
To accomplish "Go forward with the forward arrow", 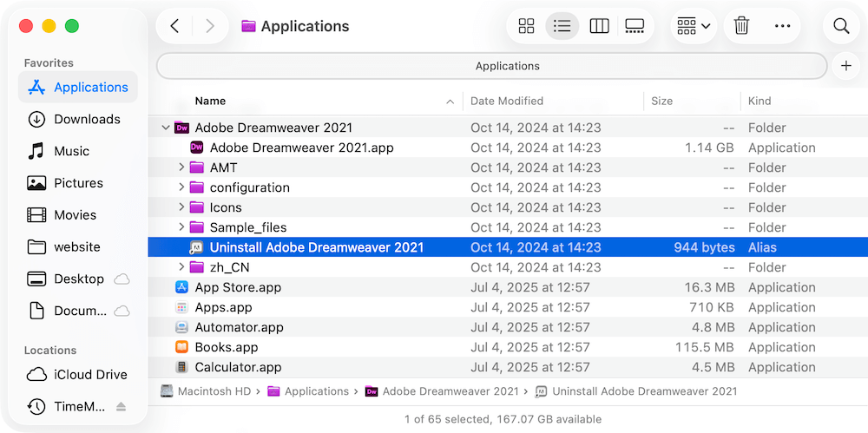I will pos(210,26).
